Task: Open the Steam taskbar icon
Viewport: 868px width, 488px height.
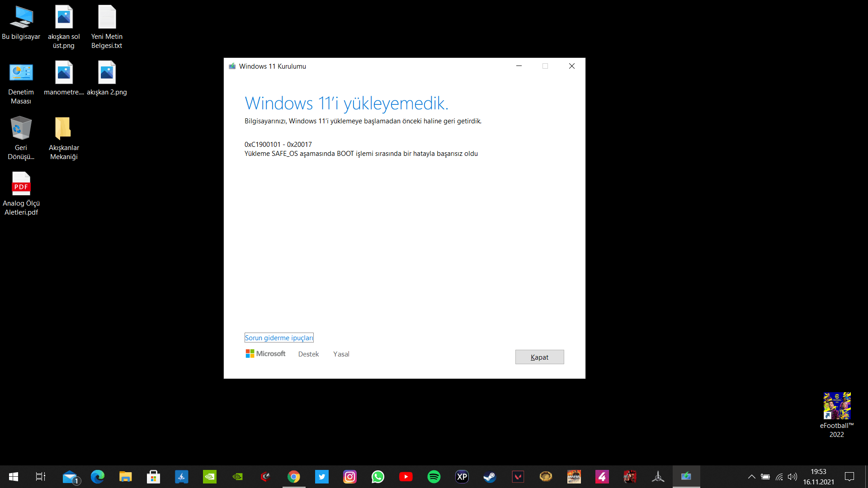Action: point(490,477)
